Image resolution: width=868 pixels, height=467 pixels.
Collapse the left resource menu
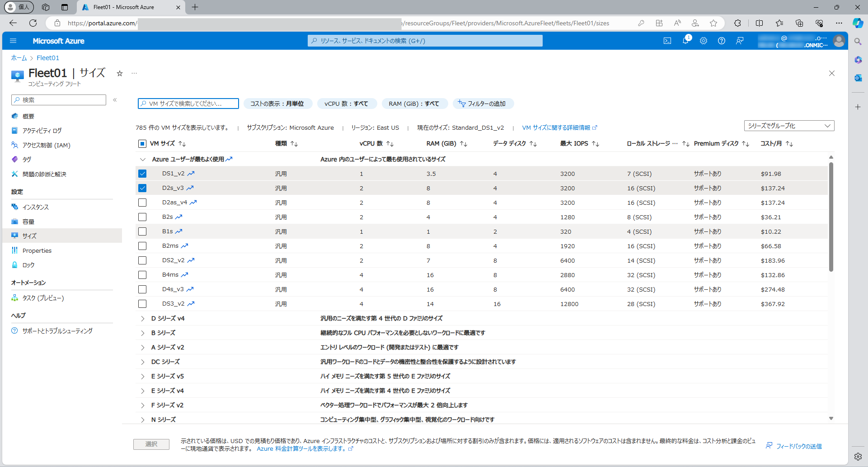tap(115, 100)
